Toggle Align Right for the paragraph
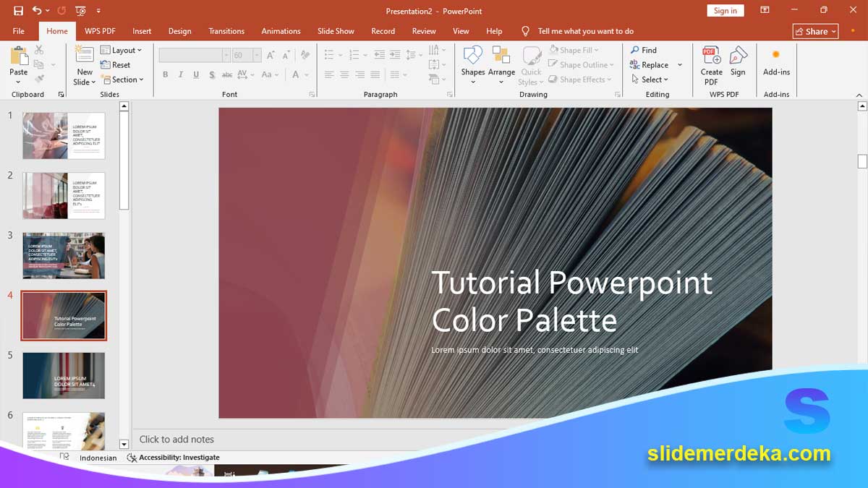This screenshot has height=488, width=868. pos(359,74)
